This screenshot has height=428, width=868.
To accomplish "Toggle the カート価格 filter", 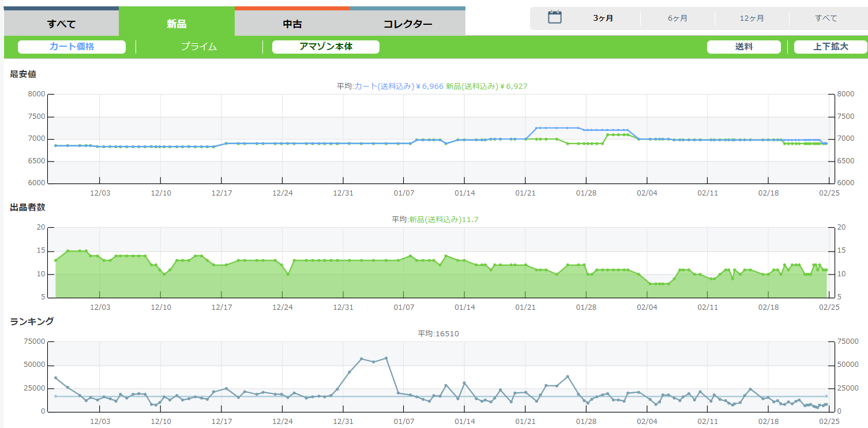I will 72,47.
